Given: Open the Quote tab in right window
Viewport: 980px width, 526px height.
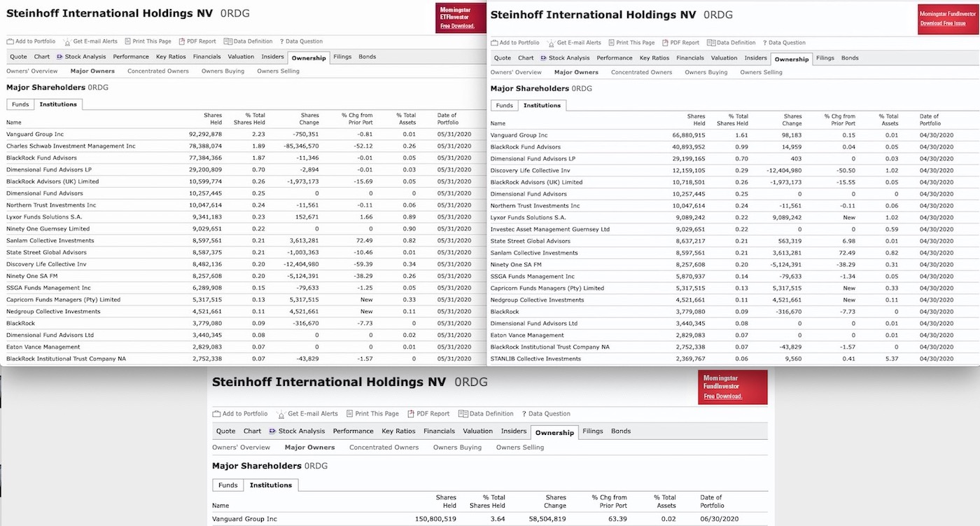Looking at the screenshot, I should (503, 58).
